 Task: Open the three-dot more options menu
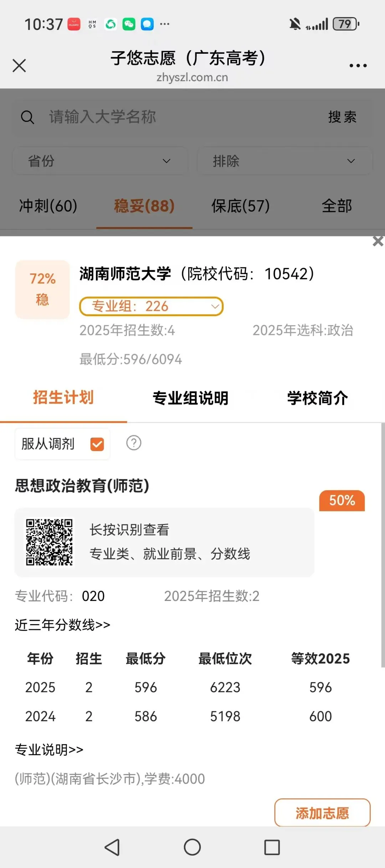click(358, 66)
